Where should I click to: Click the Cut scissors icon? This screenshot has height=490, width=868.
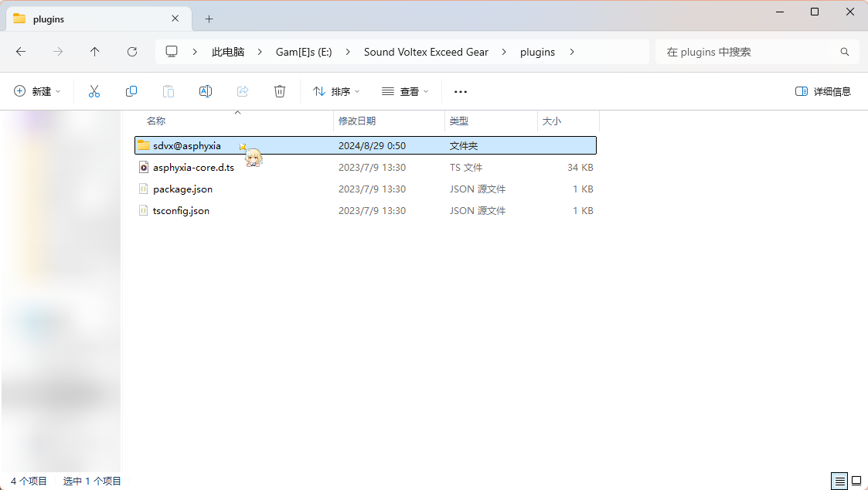click(x=94, y=91)
